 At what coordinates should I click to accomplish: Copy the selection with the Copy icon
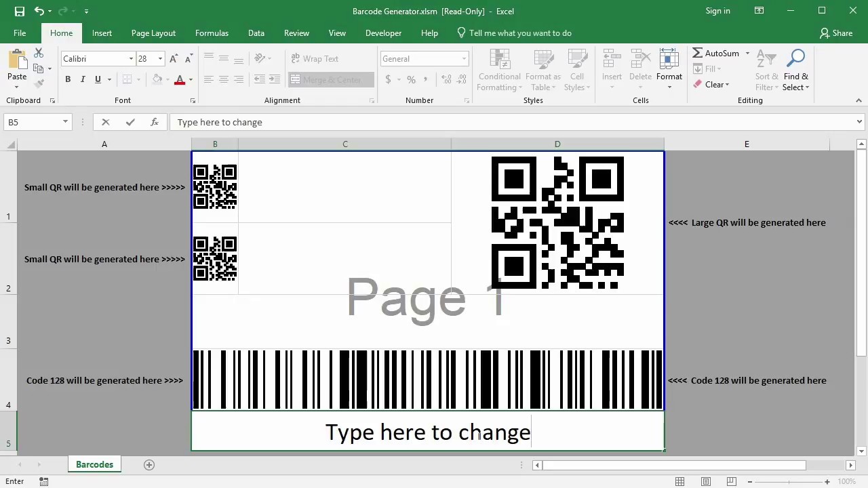pyautogui.click(x=39, y=68)
